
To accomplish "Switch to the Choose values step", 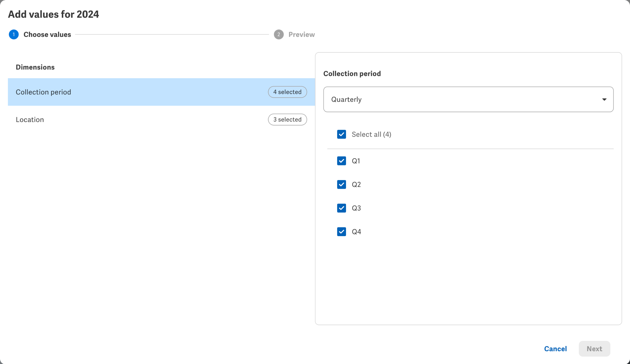I will pos(47,35).
